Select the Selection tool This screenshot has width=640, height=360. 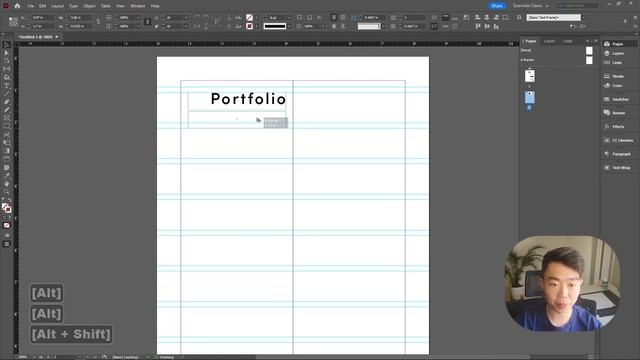click(x=7, y=44)
